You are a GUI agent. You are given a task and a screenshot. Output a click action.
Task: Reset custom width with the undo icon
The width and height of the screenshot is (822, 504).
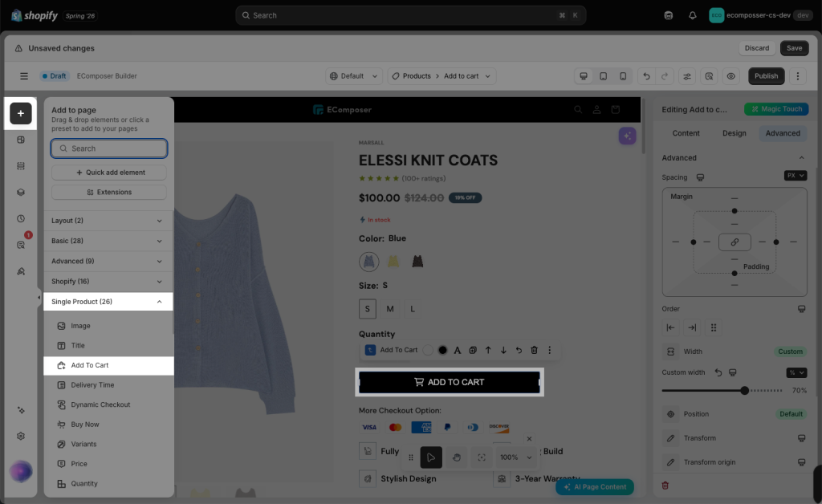pos(718,372)
